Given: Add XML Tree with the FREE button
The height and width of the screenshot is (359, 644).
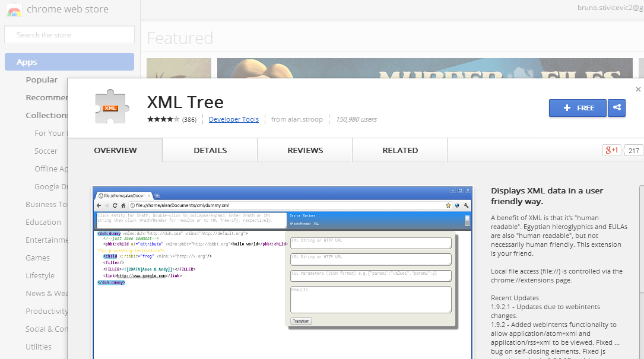Looking at the screenshot, I should click(578, 107).
